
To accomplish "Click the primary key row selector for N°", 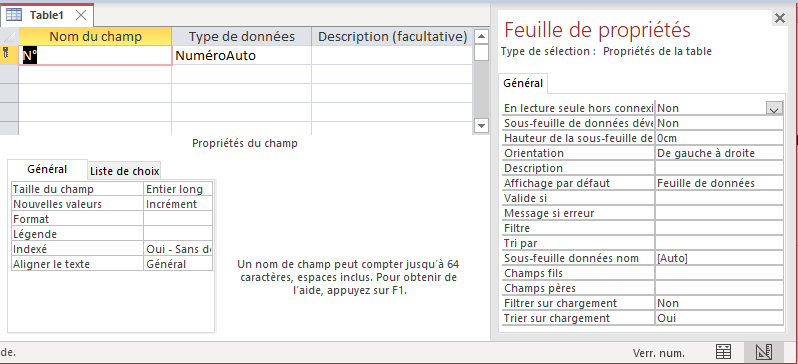I will point(9,55).
